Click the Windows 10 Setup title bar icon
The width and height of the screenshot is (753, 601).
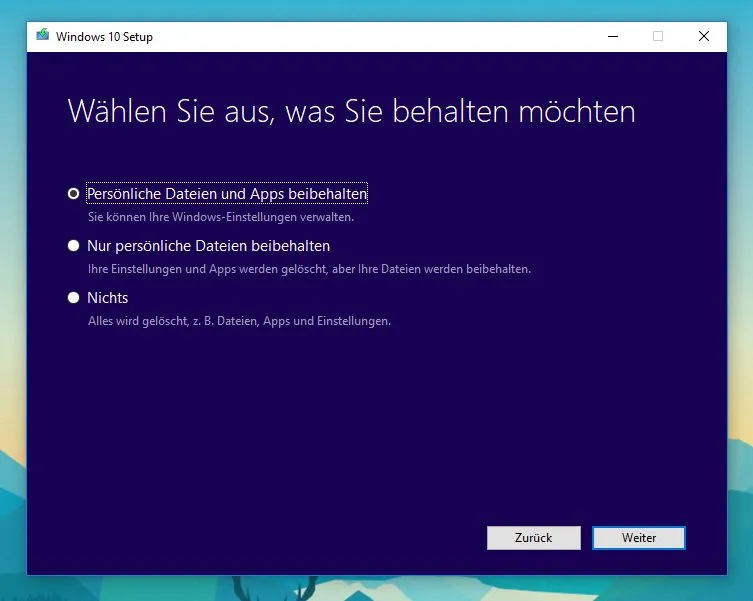(43, 35)
